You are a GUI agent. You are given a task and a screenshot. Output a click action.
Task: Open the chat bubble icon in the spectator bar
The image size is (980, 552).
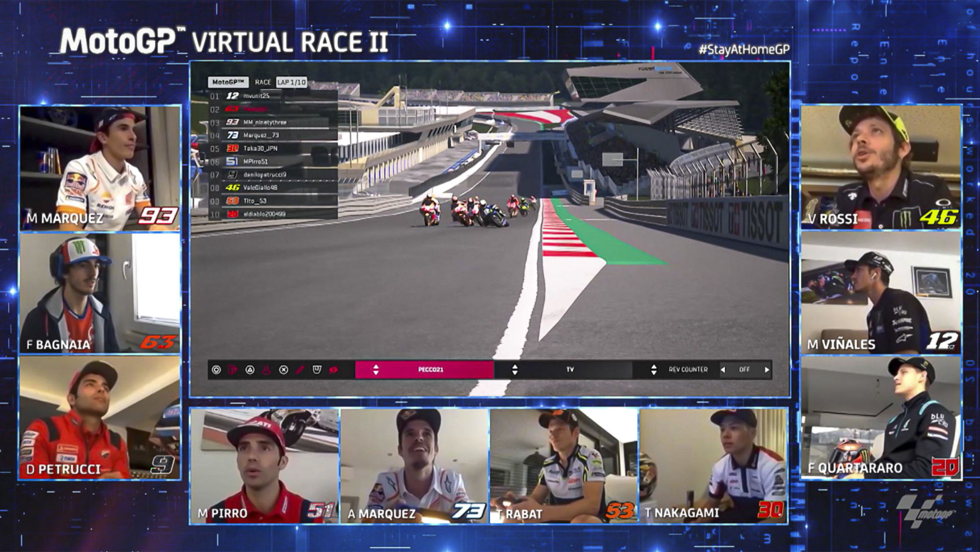(x=334, y=370)
